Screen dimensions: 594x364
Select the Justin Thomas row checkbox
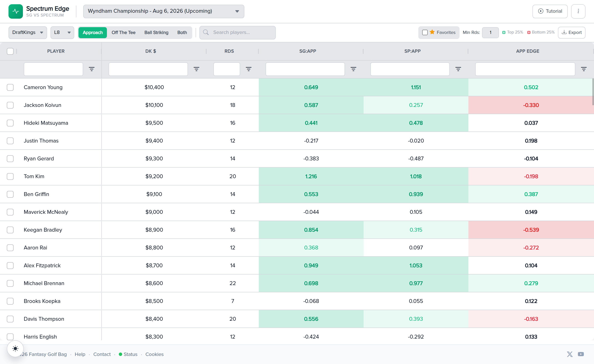(x=10, y=141)
